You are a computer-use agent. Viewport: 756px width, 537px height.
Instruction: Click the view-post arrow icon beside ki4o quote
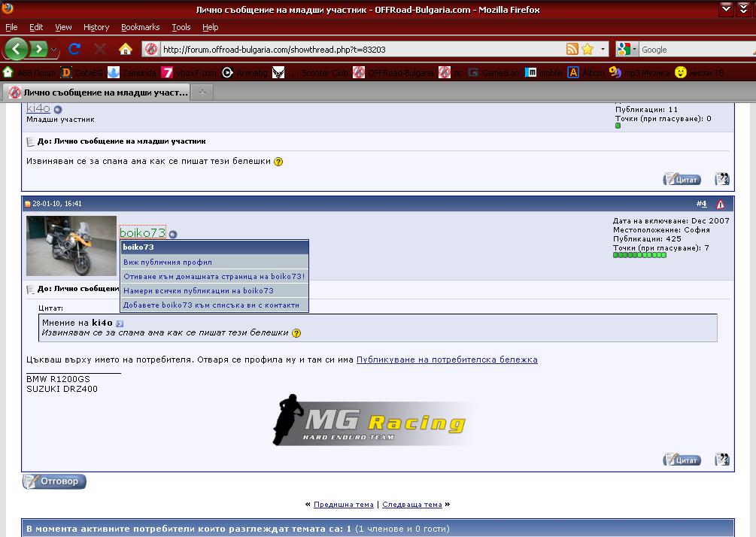[x=120, y=323]
